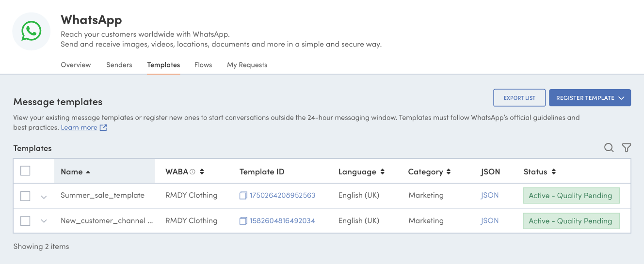Click the WABA info icon
The image size is (644, 264).
tap(193, 171)
